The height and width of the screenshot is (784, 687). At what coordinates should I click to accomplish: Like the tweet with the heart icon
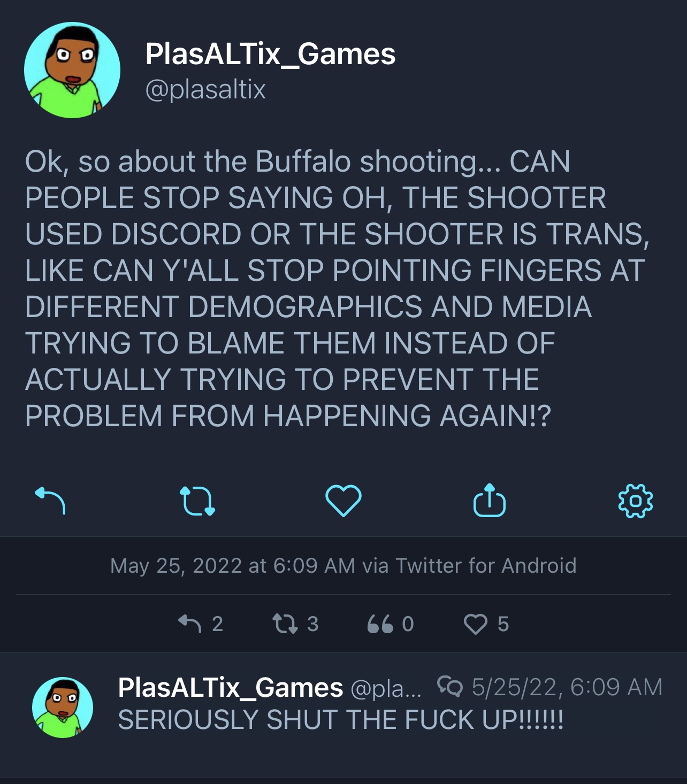(x=343, y=501)
